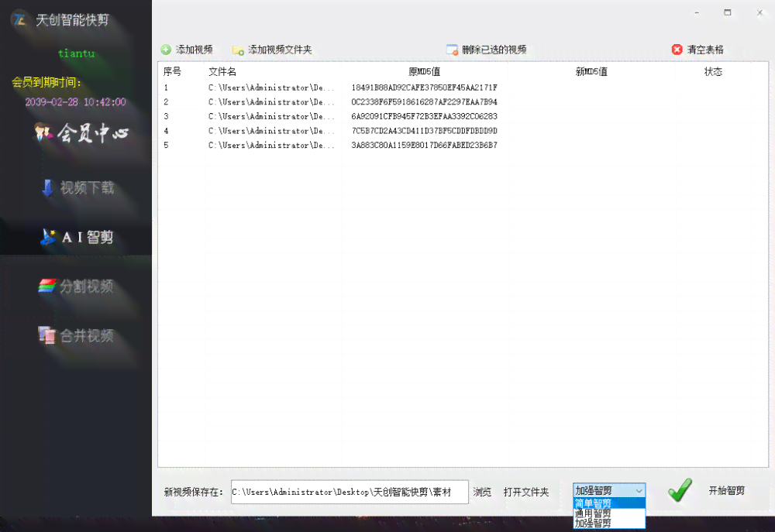This screenshot has height=532, width=775.
Task: Choose 简单智剪 from dropdown list
Action: pos(609,503)
